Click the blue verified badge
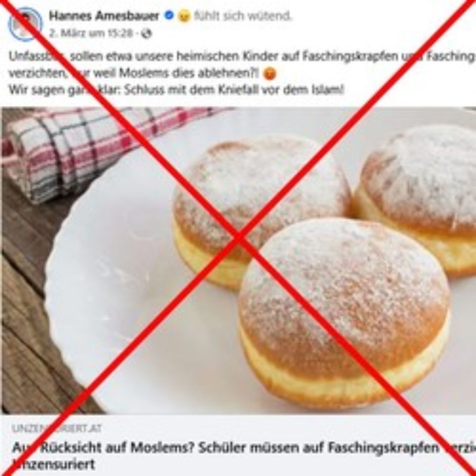Viewport: 476px width, 476px height. tap(169, 15)
